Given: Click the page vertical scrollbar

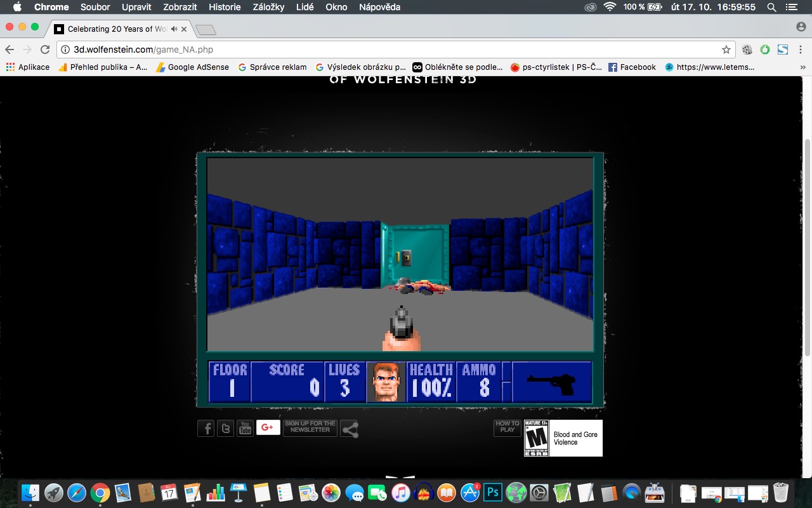Looking at the screenshot, I should pos(807,248).
